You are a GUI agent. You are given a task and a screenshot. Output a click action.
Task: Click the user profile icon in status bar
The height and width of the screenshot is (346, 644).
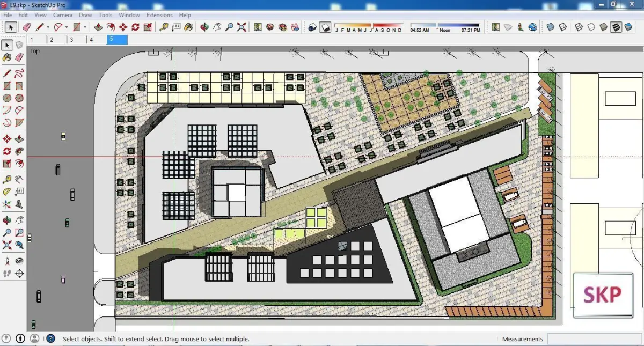click(34, 338)
